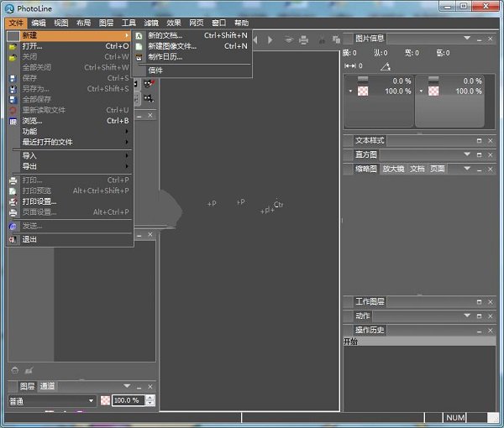Select the 信件 submenu entry
This screenshot has width=504, height=428.
[192, 70]
